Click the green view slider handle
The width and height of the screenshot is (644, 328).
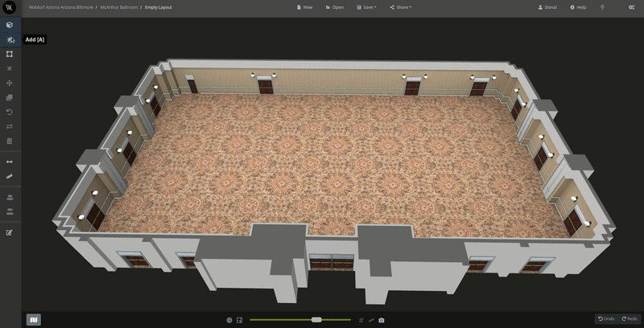tap(316, 320)
